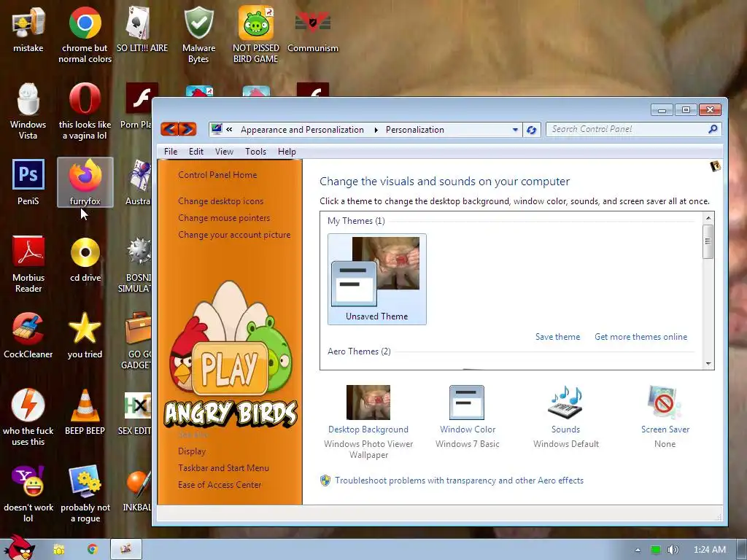Image resolution: width=747 pixels, height=560 pixels.
Task: Click the forward arrow in Personalization window
Action: click(x=187, y=129)
